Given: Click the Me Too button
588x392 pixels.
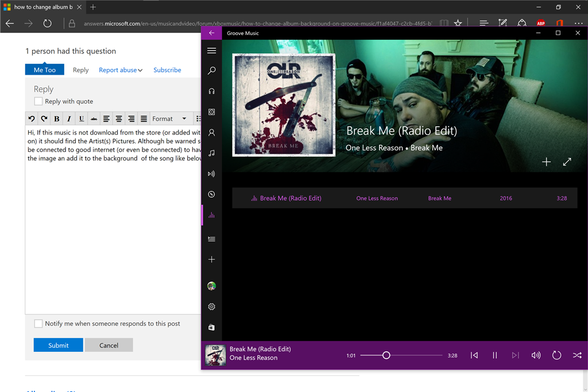Looking at the screenshot, I should tap(45, 70).
